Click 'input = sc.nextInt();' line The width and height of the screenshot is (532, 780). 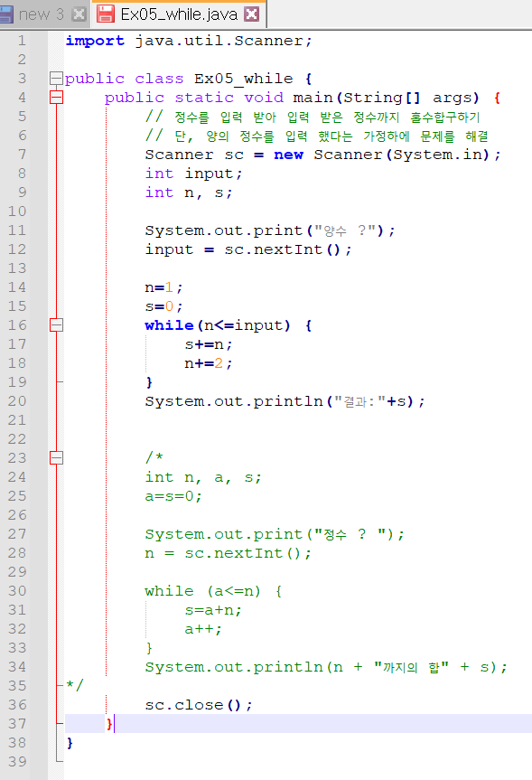[248, 249]
